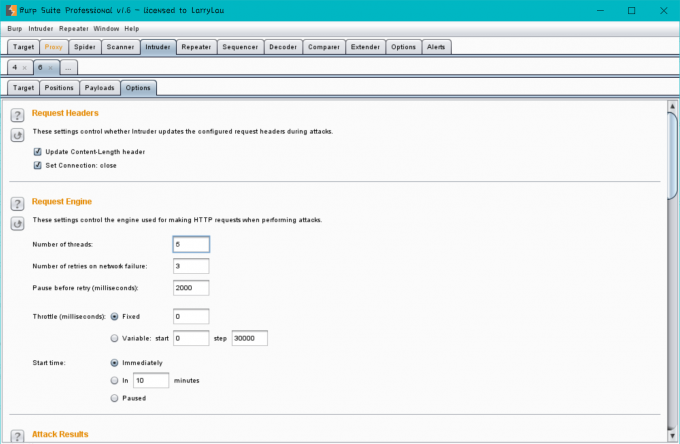Open the Intruder menu
680x444 pixels.
pos(41,29)
